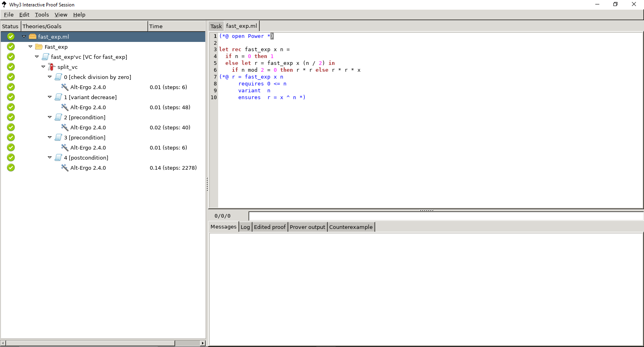Click the green status check for 4 [postcondition]
The image size is (644, 347).
click(11, 158)
